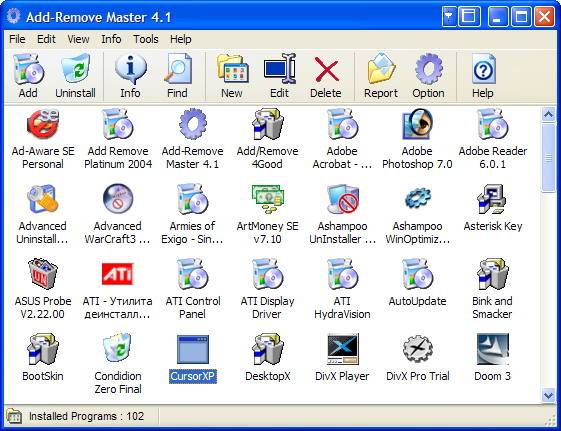This screenshot has height=431, width=561.
Task: Select Adobe Reader 6.0.1 icon
Action: click(493, 124)
